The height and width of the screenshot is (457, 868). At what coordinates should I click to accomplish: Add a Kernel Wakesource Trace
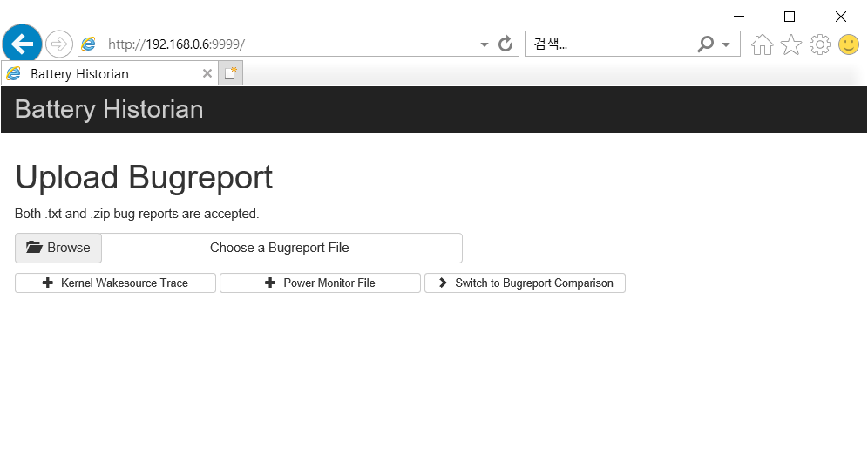click(x=115, y=283)
